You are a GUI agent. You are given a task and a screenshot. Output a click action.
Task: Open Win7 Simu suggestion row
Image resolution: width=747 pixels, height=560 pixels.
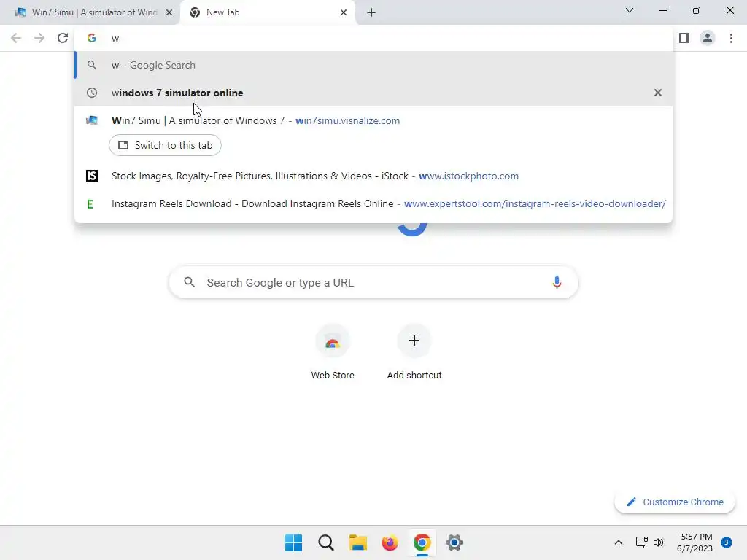click(x=373, y=120)
